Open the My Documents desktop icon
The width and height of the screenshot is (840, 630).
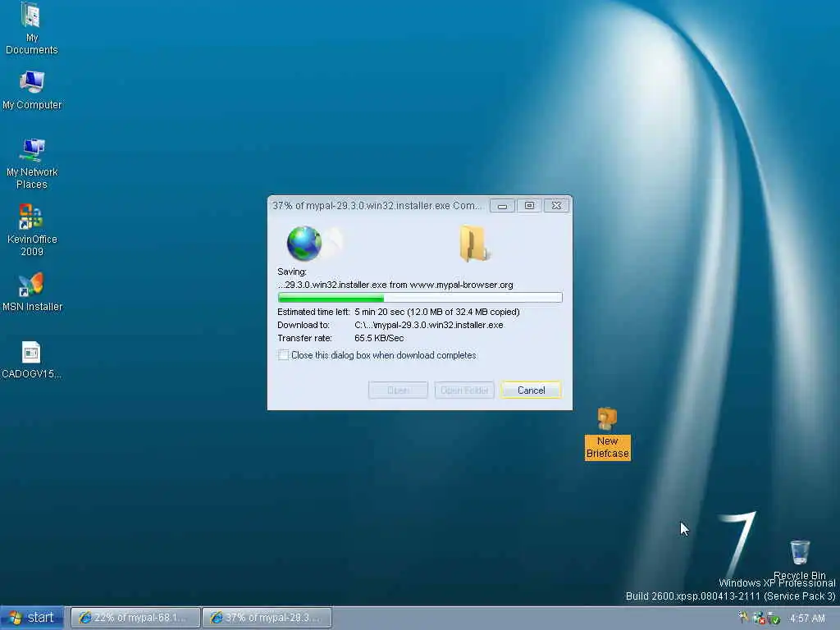31,29
